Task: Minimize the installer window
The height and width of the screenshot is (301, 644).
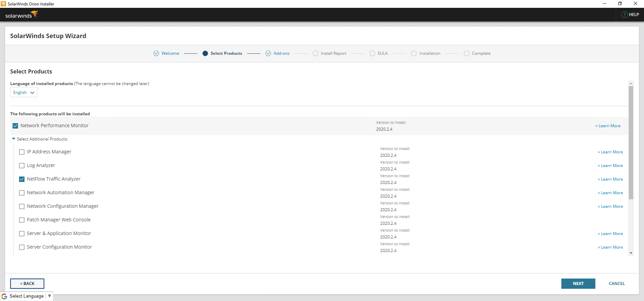Action: point(604,4)
